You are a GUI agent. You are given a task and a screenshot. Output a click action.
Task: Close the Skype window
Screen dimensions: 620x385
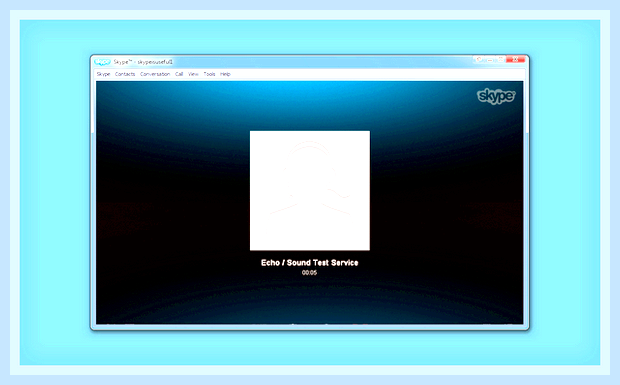pos(515,59)
